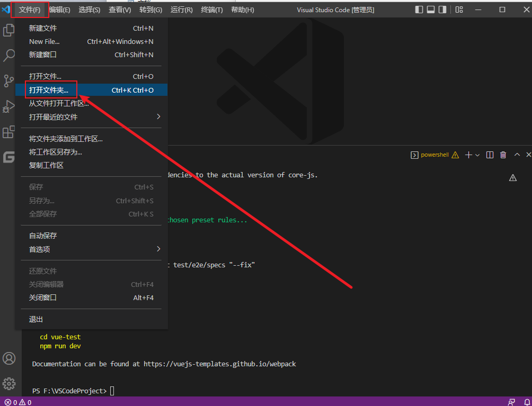532x406 pixels.
Task: Open the Extensions view
Action: click(x=9, y=132)
